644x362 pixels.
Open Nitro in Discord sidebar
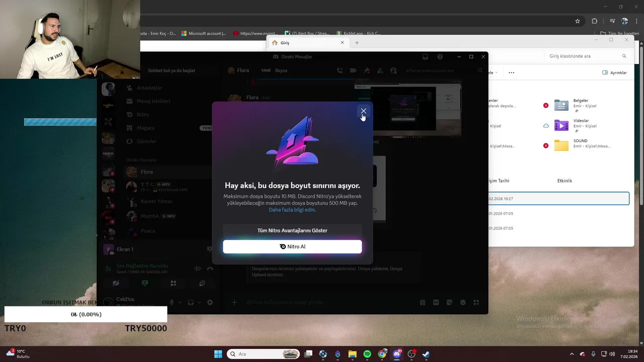click(x=168, y=115)
